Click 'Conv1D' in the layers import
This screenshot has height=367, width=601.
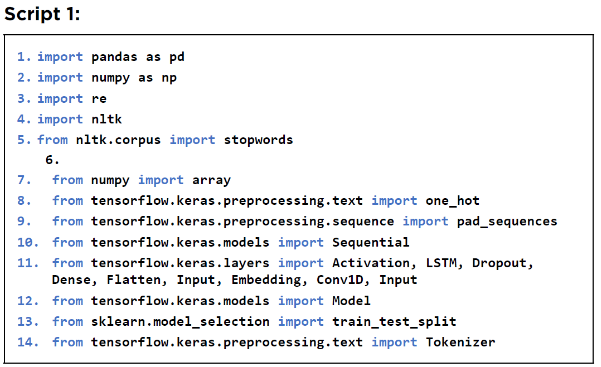click(x=340, y=280)
